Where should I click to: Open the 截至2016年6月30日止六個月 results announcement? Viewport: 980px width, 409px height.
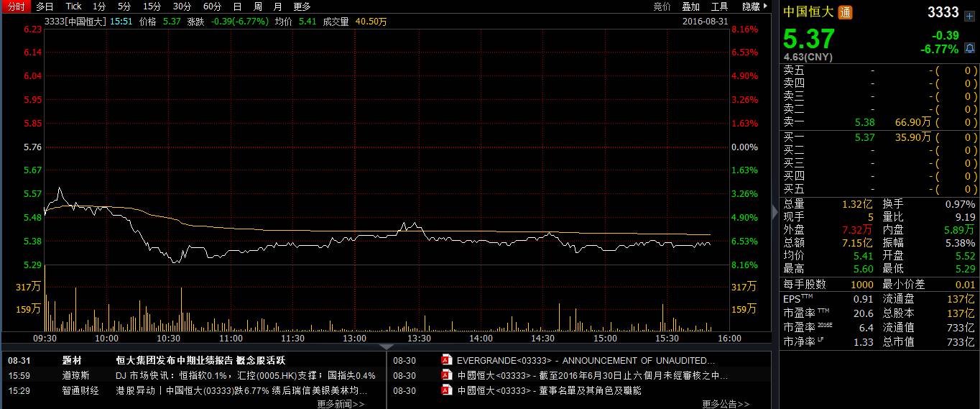(x=593, y=375)
